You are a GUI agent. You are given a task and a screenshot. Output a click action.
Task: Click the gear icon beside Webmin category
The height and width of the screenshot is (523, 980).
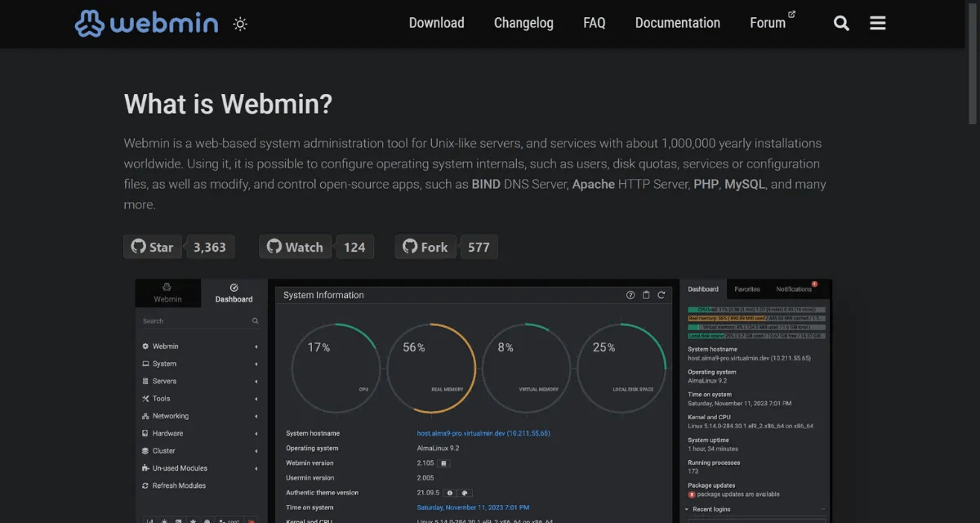tap(145, 346)
